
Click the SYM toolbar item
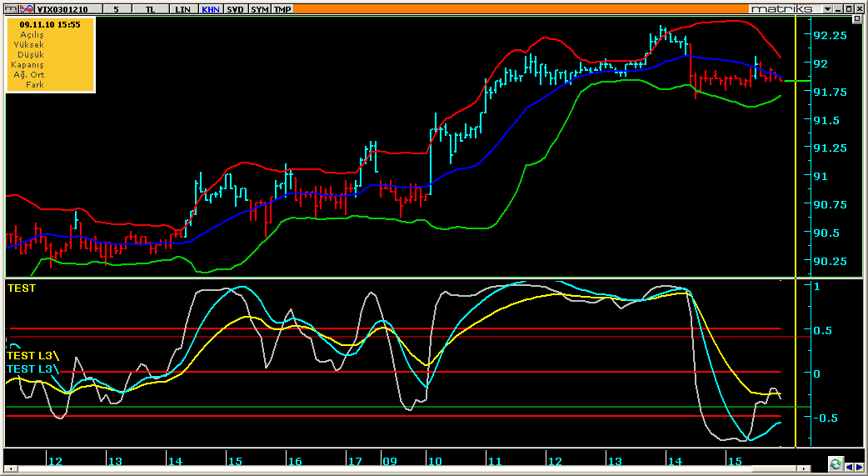click(x=260, y=8)
